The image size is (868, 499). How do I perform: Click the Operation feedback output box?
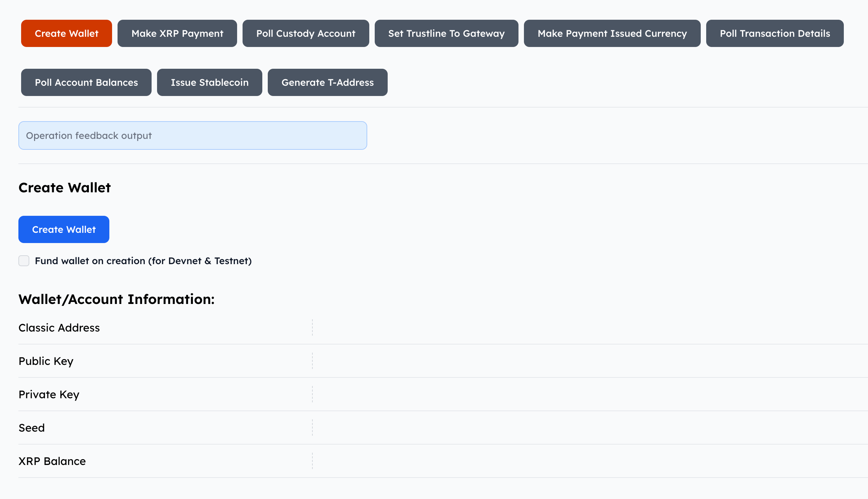pos(193,135)
